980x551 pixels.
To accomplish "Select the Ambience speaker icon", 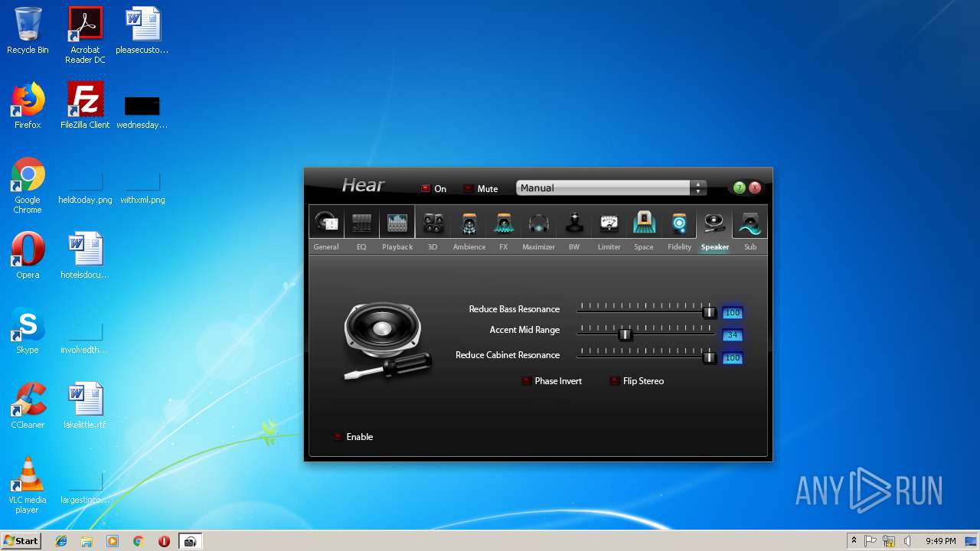I will coord(469,222).
